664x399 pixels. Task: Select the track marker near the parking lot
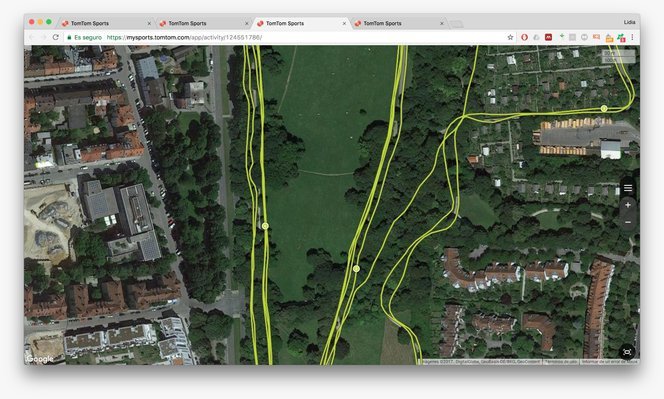click(x=604, y=108)
